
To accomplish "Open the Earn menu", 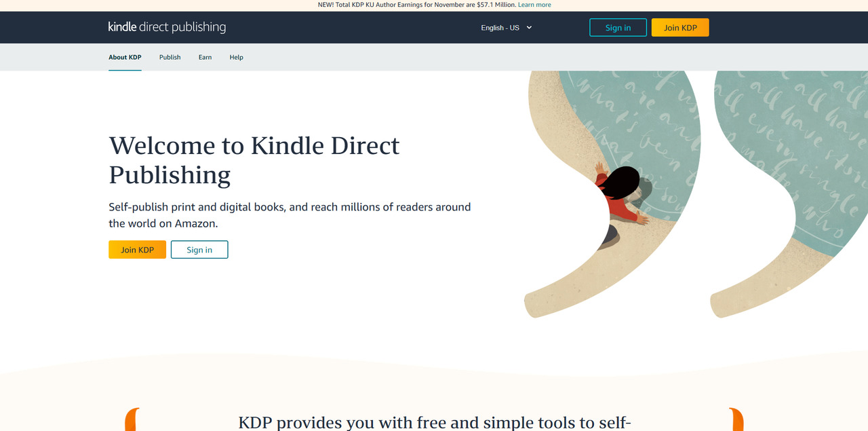I will click(x=205, y=57).
